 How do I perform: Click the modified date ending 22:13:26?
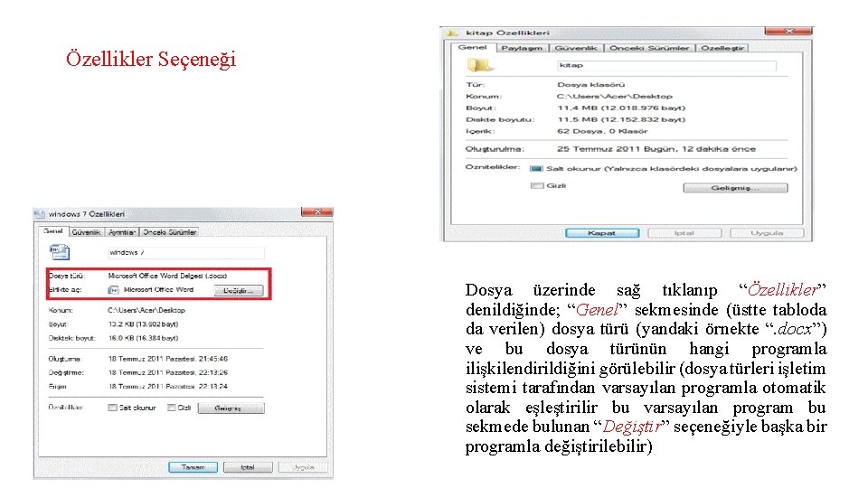click(x=168, y=373)
